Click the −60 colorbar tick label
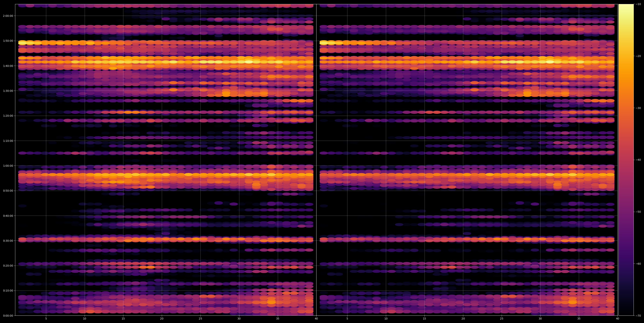This screenshot has height=323, width=644. pos(638,263)
